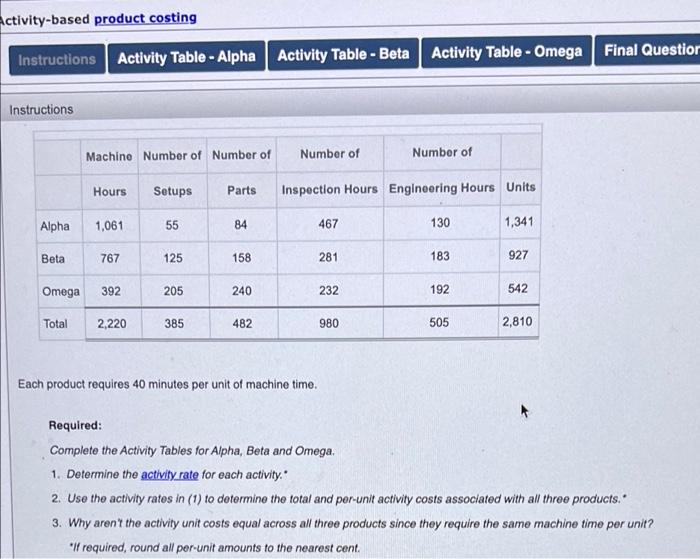The width and height of the screenshot is (700, 559).
Task: Open the Instructions tab
Action: click(x=57, y=59)
